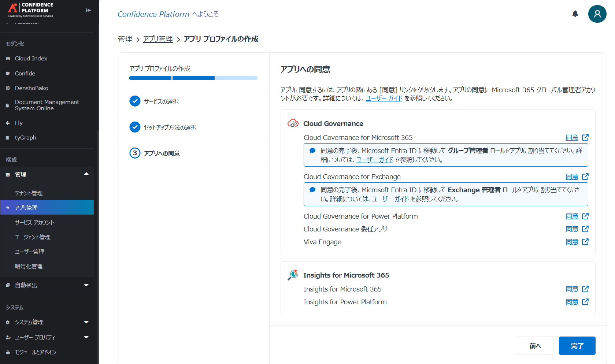Click 同意 link for Cloud Governance for Power Platform
Screen dimensions: 615x364
tap(572, 216)
